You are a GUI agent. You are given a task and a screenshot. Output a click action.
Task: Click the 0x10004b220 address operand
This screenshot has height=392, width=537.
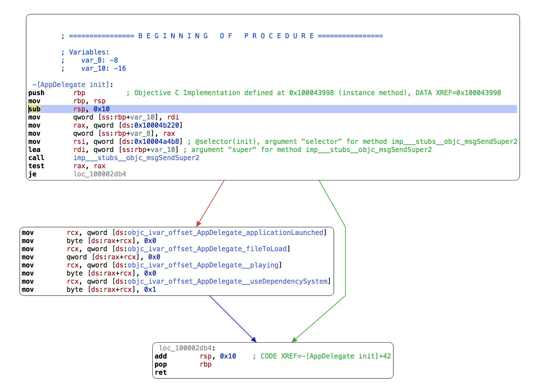point(156,125)
